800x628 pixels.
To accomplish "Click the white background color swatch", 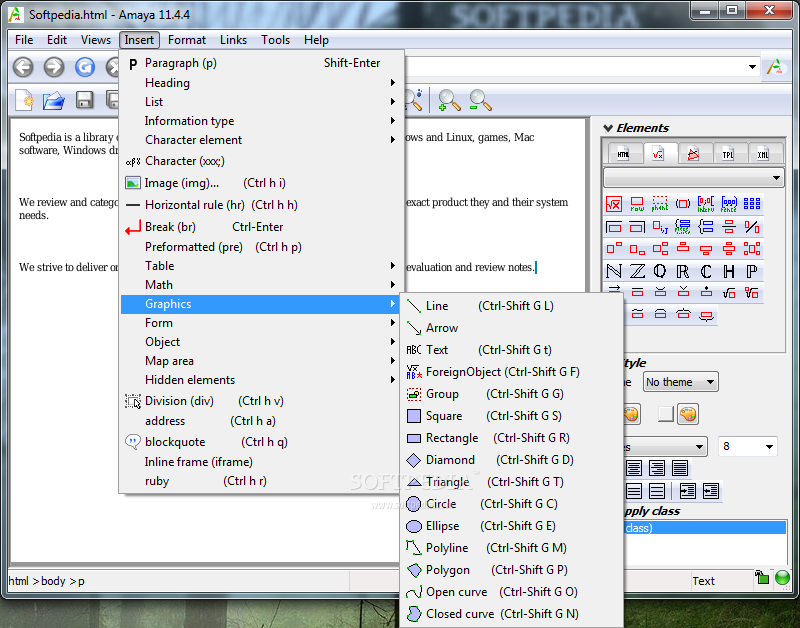I will point(665,414).
